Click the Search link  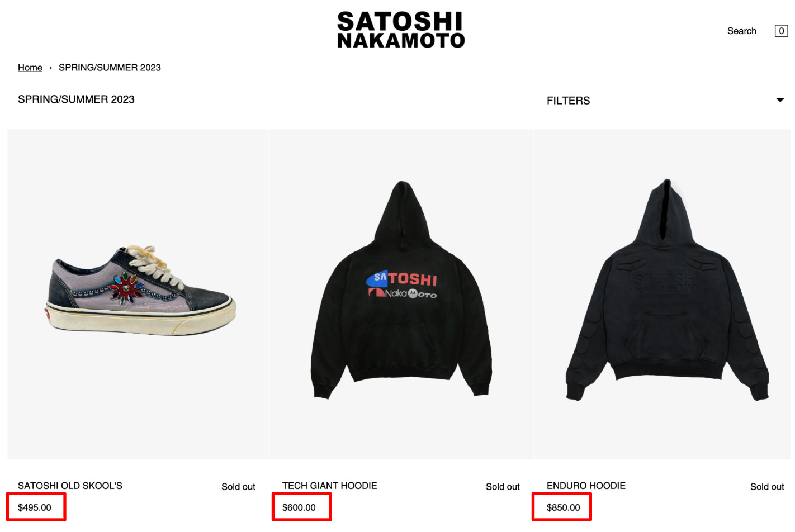[741, 31]
